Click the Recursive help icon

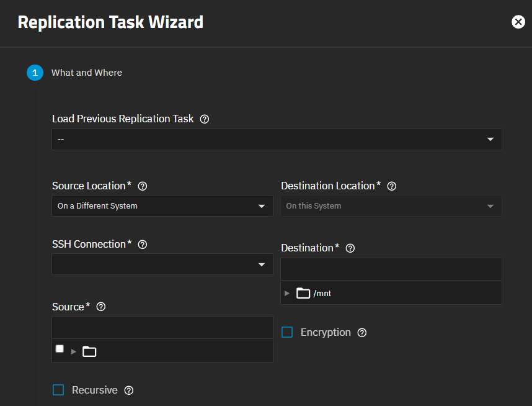tap(128, 390)
